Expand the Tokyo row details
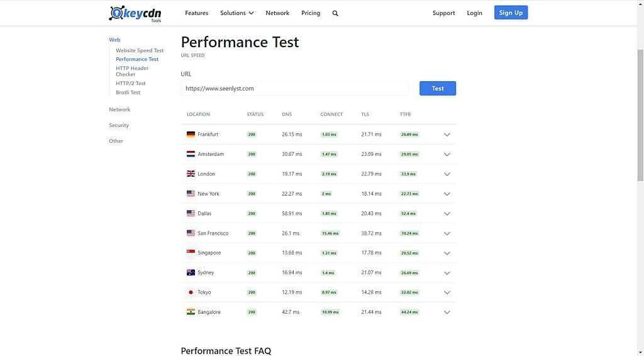The height and width of the screenshot is (356, 644). (447, 292)
